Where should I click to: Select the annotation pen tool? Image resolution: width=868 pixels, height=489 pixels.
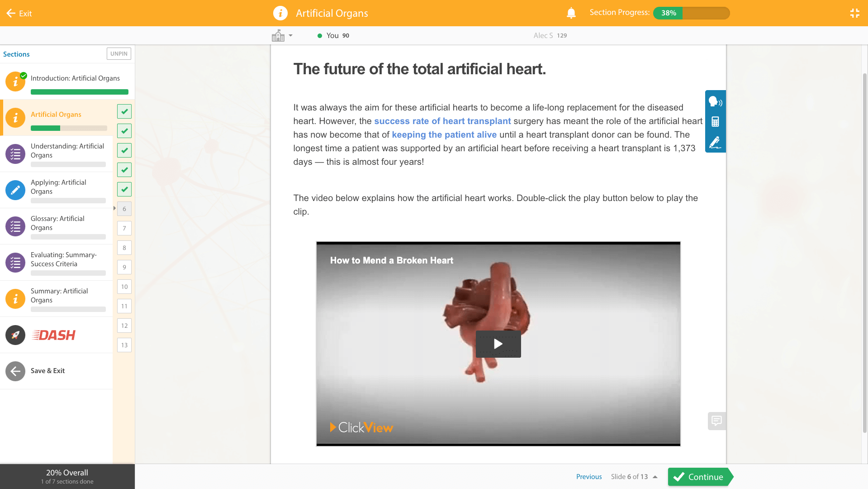[x=715, y=143]
